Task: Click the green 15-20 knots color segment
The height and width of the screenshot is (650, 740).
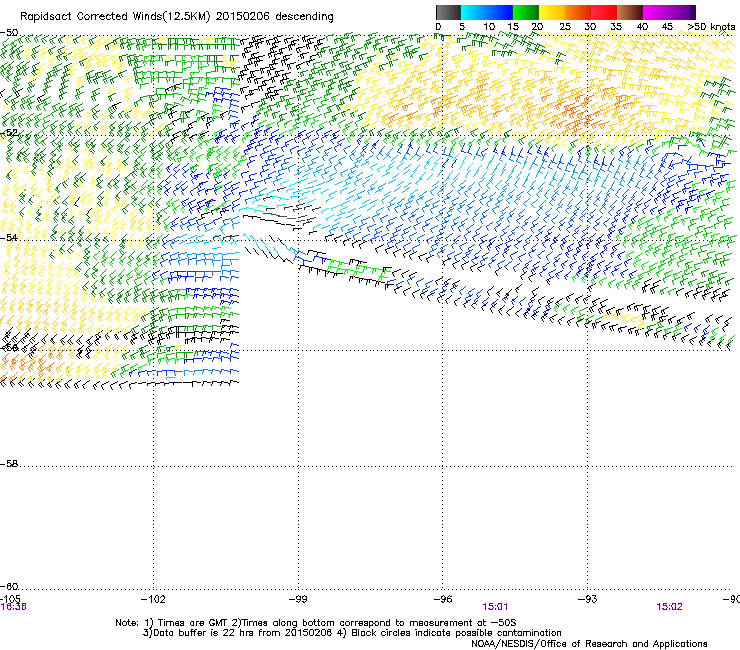Action: 526,12
